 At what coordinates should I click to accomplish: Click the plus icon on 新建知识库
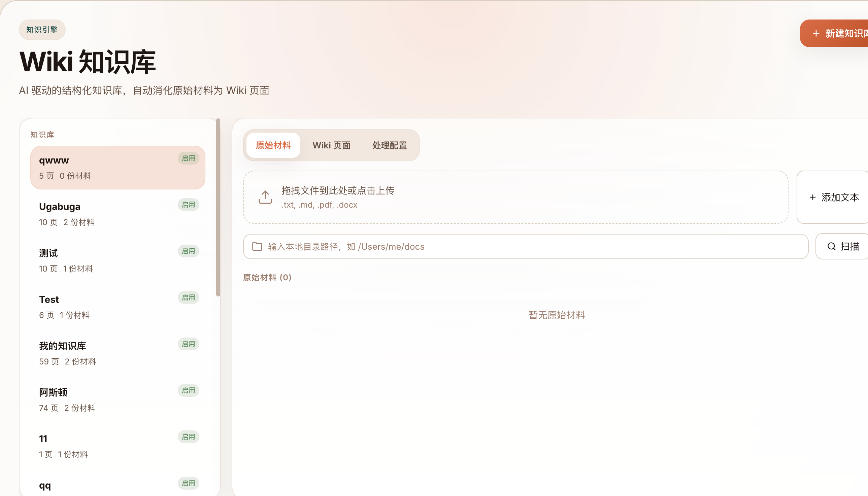pos(816,33)
